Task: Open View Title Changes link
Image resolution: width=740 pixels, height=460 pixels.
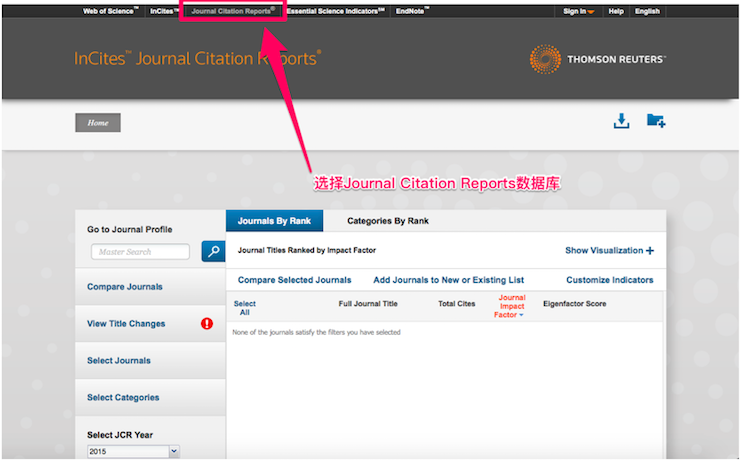Action: click(126, 324)
